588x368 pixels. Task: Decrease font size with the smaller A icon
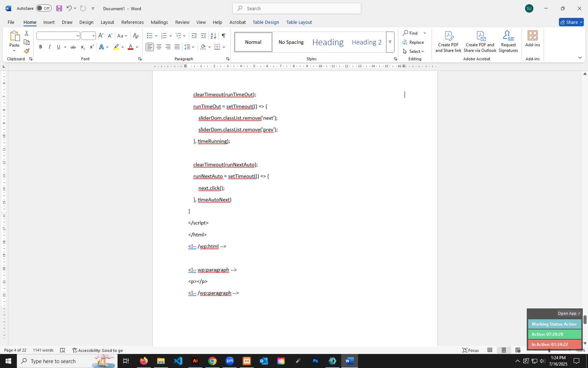[110, 36]
